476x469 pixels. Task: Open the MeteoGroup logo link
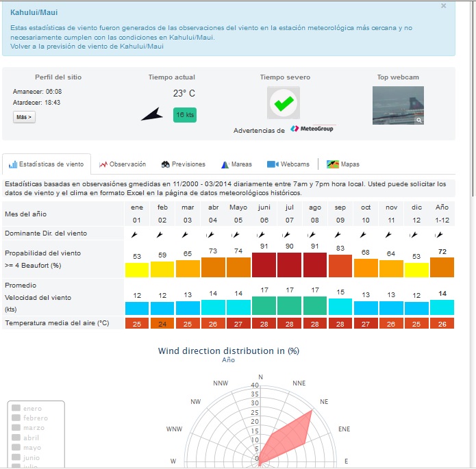[x=312, y=129]
